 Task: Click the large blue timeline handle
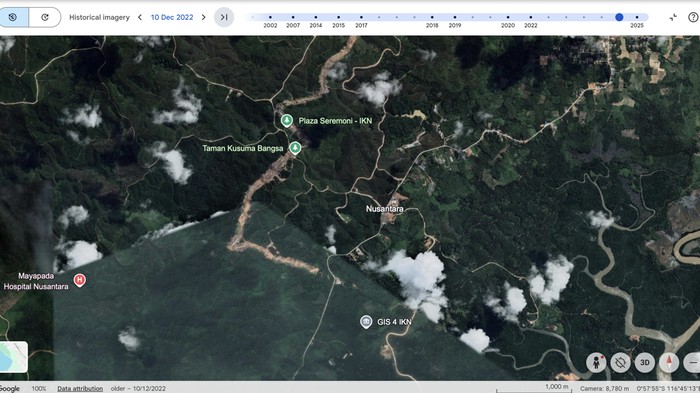pyautogui.click(x=619, y=17)
